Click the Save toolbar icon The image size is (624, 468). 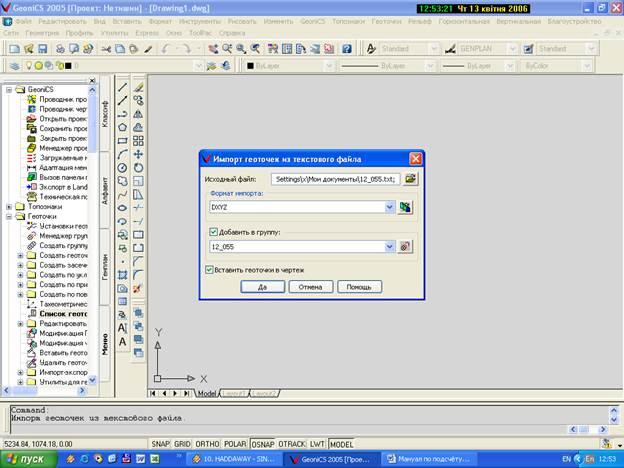[x=42, y=49]
